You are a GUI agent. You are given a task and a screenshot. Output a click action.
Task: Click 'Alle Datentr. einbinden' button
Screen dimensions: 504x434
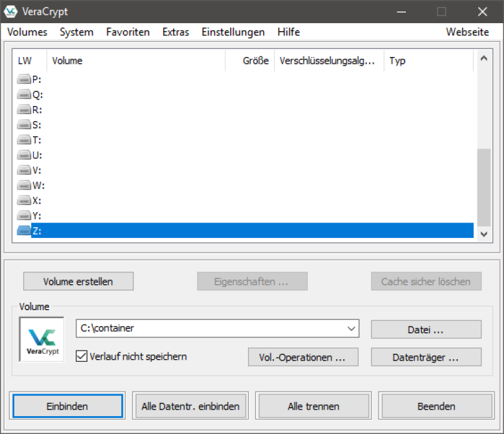pyautogui.click(x=190, y=406)
